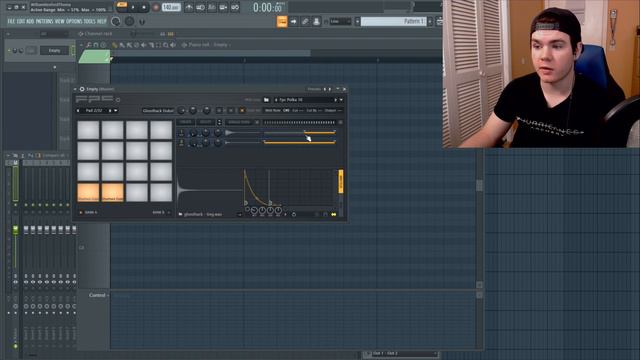Click the Ghosthack Stabs pad name field
This screenshot has height=360, width=640.
158,111
